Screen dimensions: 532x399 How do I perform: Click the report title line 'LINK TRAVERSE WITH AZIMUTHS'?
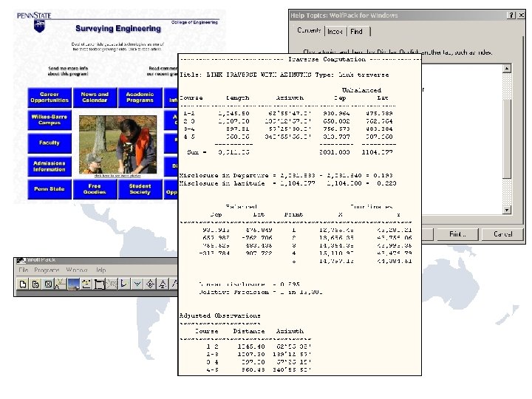click(284, 75)
